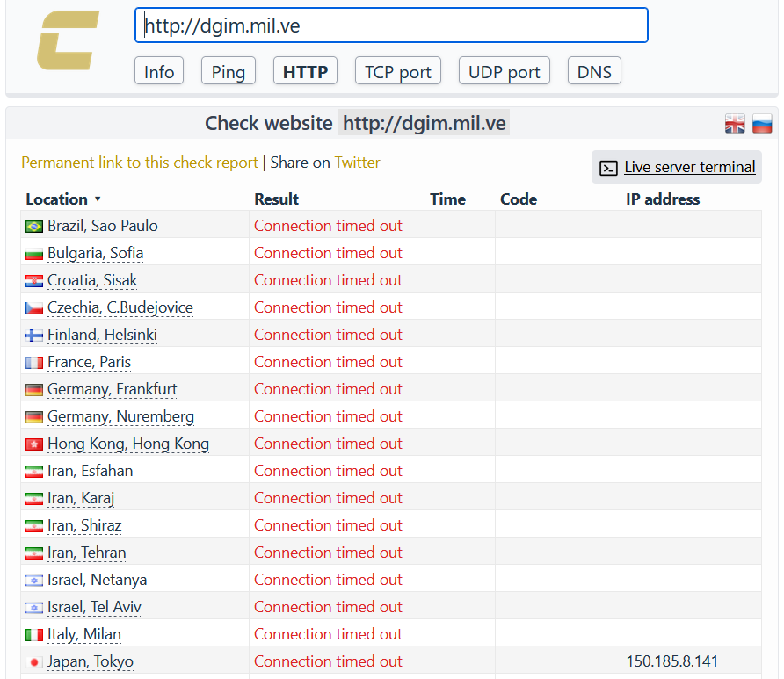
Task: Click the Brazil flag icon
Action: click(x=34, y=227)
